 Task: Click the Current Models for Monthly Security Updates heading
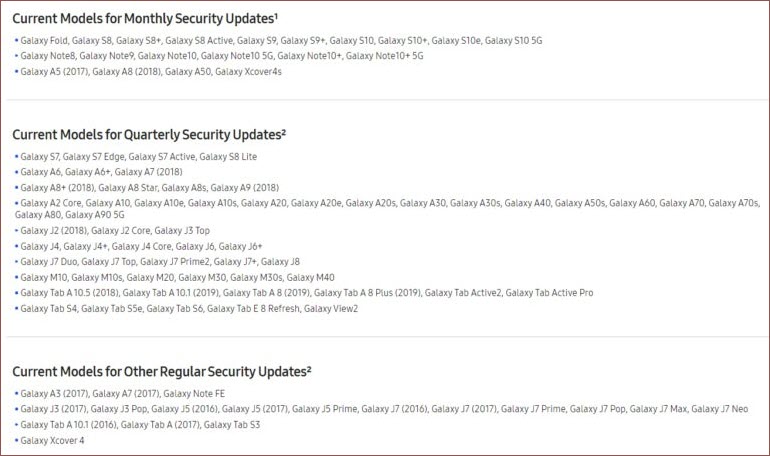148,18
